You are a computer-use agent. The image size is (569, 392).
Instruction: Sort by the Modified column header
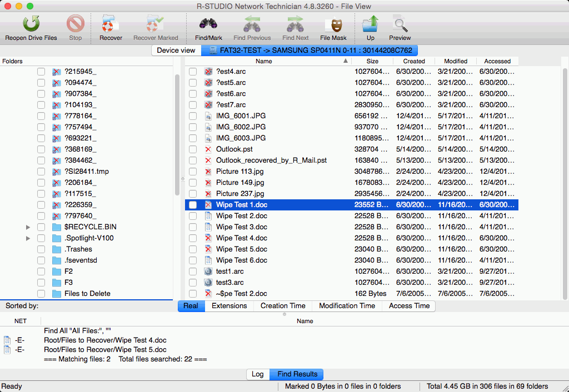click(x=456, y=61)
